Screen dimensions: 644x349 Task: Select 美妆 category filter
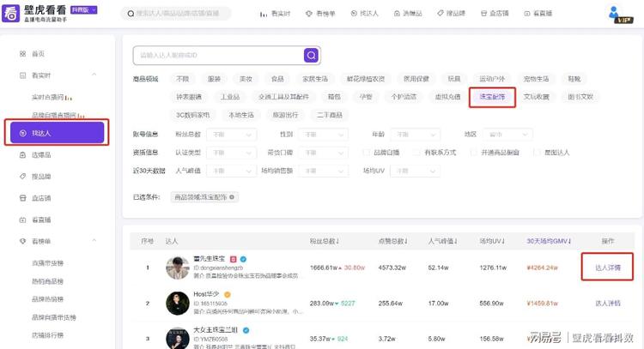246,79
